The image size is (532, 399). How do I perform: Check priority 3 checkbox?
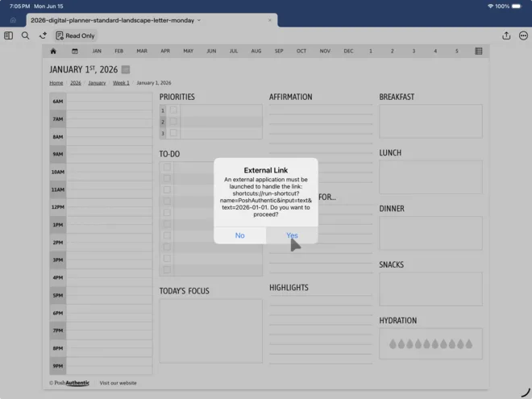coord(173,133)
